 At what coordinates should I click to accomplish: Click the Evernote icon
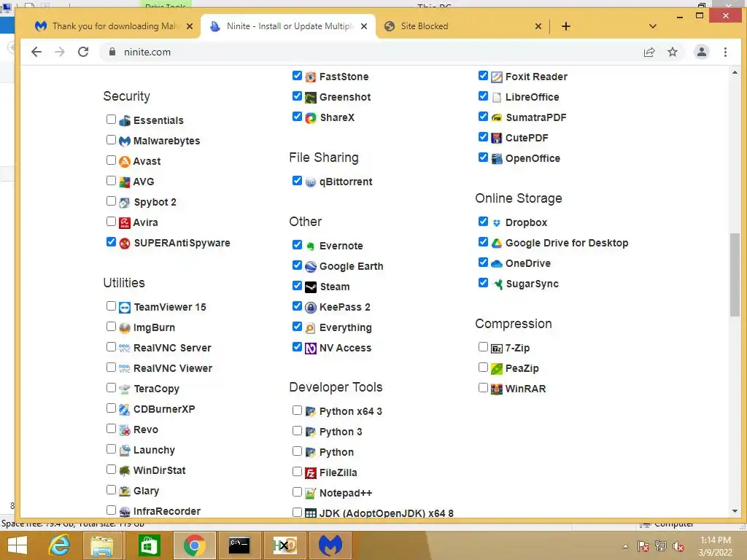pyautogui.click(x=311, y=246)
